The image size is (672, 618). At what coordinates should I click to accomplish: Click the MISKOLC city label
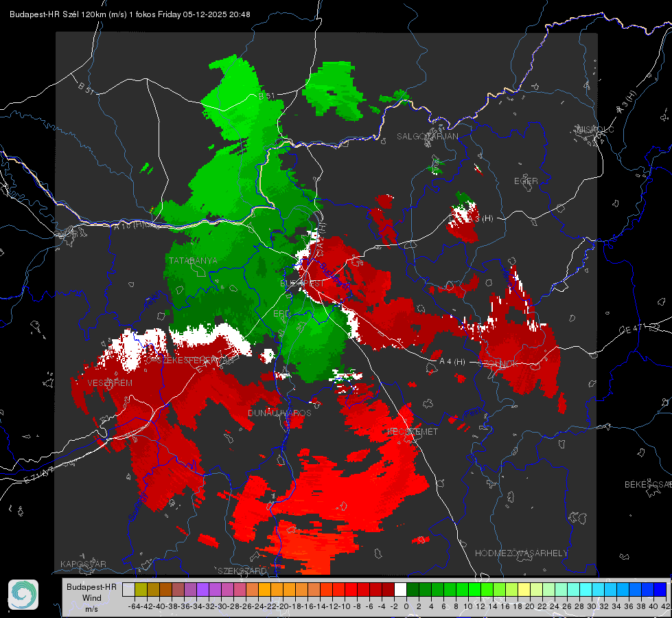[595, 129]
